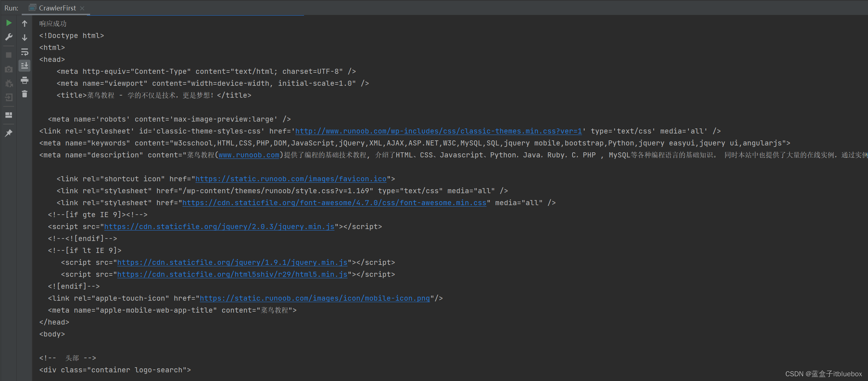The image size is (868, 381).
Task: Click the '<title>菜鸟教程' line
Action: point(154,95)
